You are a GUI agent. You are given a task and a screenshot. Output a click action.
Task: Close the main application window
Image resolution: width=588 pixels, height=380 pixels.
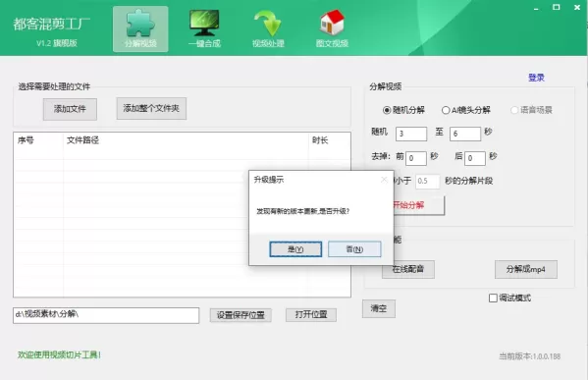577,7
